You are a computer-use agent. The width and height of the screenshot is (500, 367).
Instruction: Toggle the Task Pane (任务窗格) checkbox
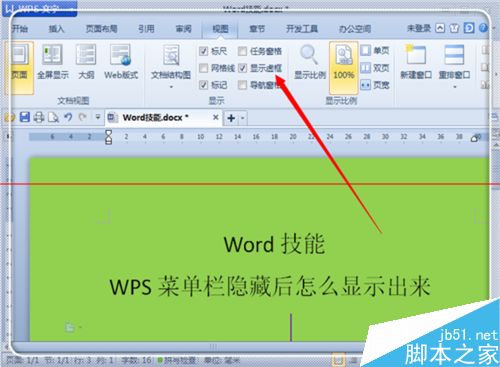pyautogui.click(x=242, y=51)
